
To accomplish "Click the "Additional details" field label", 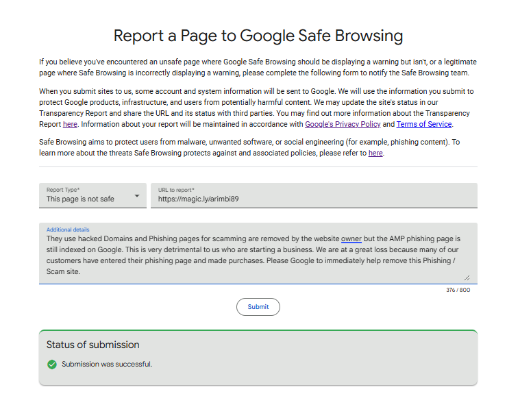I will [x=68, y=230].
